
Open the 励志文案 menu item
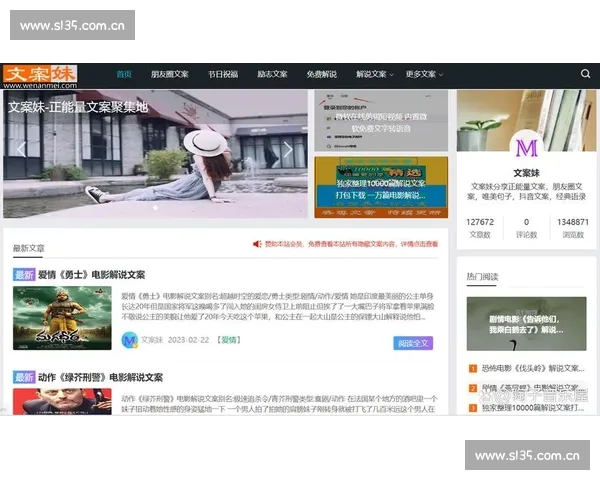pyautogui.click(x=272, y=74)
